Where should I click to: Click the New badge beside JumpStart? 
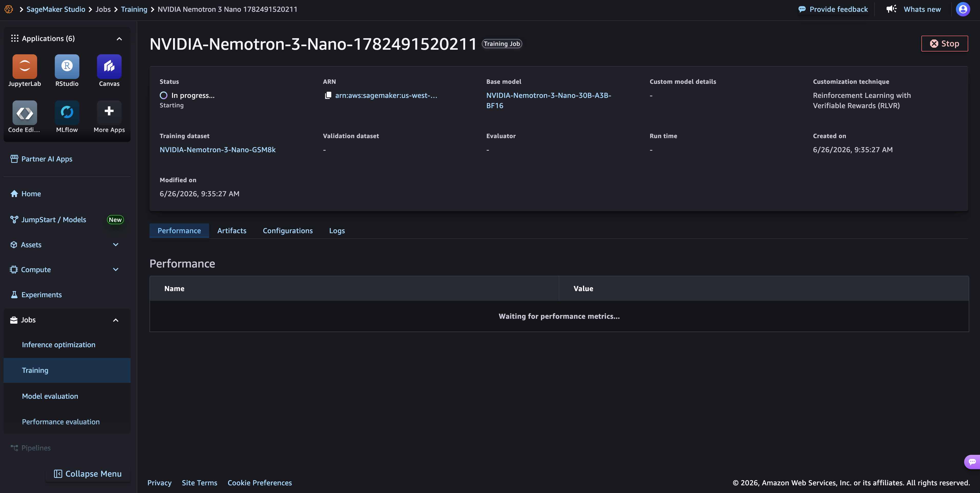coord(115,220)
